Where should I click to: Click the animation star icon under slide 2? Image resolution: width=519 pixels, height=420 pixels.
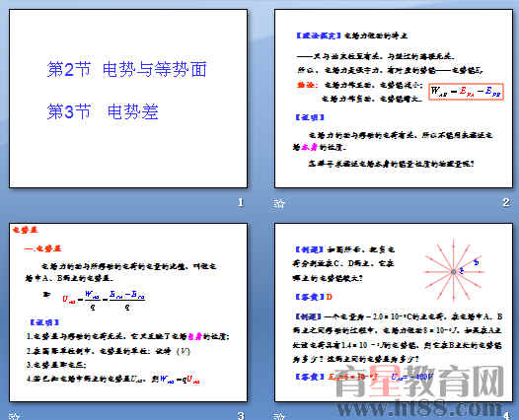[x=279, y=203]
